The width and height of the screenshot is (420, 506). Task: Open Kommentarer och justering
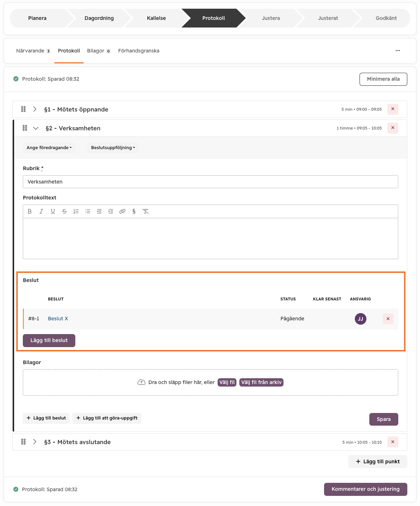click(x=365, y=489)
